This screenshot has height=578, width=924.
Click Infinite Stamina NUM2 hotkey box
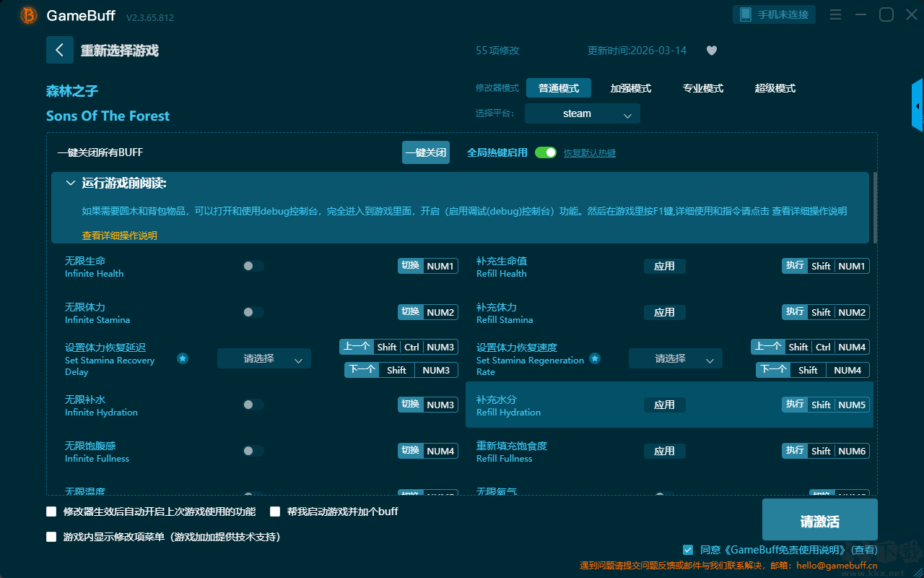pyautogui.click(x=428, y=312)
